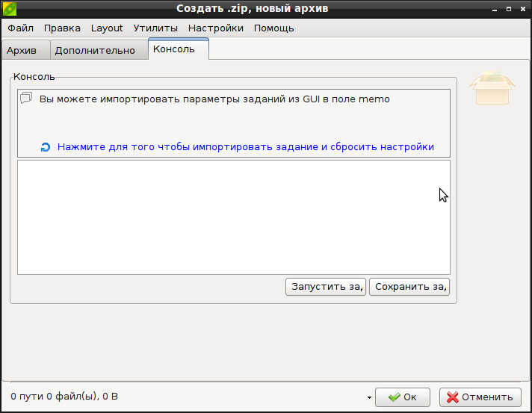Open the Утилиты menu
Image resolution: width=532 pixels, height=413 pixels.
(x=155, y=28)
